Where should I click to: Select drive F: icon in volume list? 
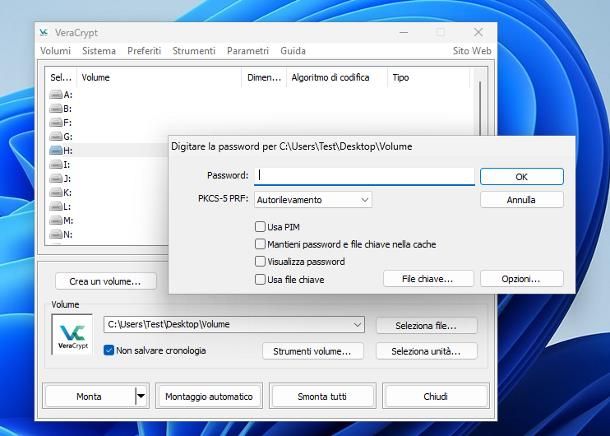coord(56,123)
